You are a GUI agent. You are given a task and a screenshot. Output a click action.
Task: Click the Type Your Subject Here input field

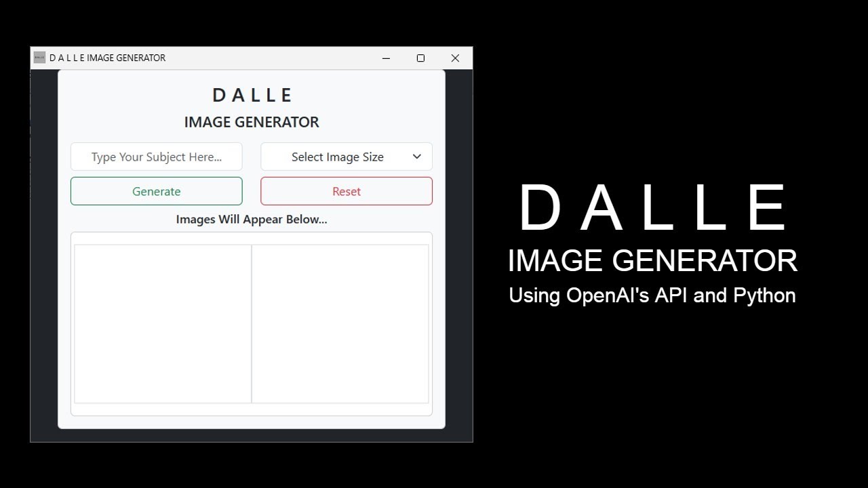[157, 157]
